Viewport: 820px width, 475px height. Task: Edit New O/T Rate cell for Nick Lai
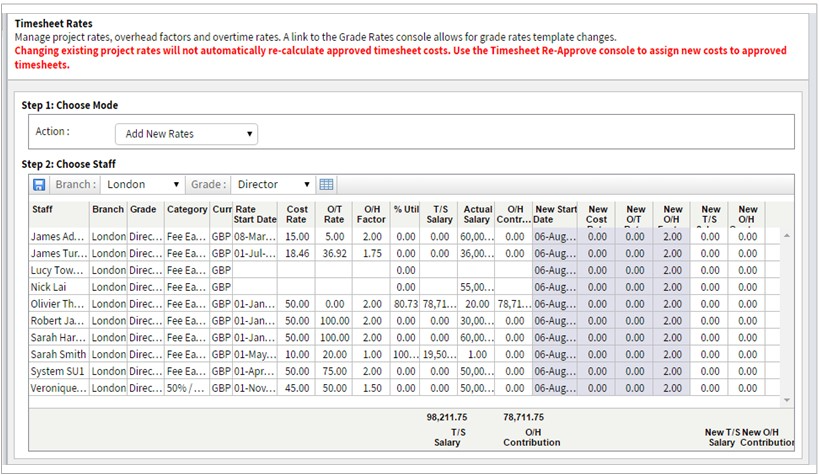(634, 287)
